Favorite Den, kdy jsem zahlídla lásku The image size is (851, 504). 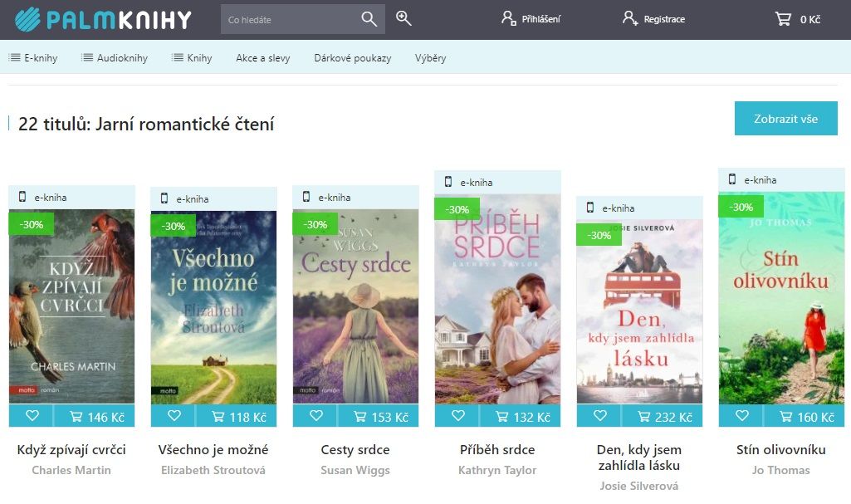coord(599,416)
